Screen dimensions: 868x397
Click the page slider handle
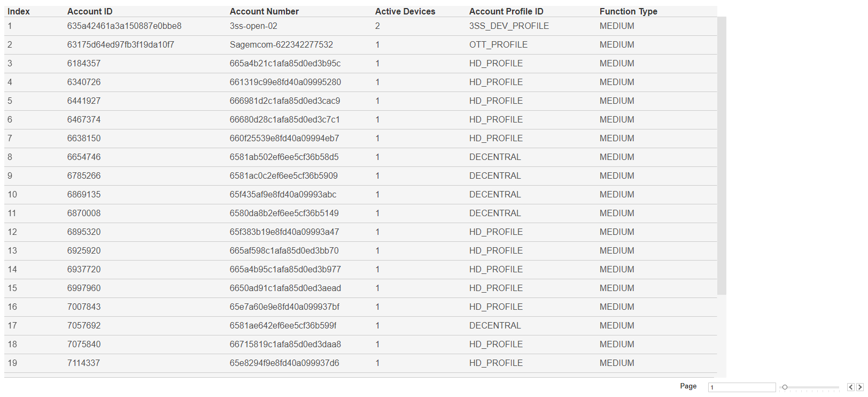pos(785,387)
